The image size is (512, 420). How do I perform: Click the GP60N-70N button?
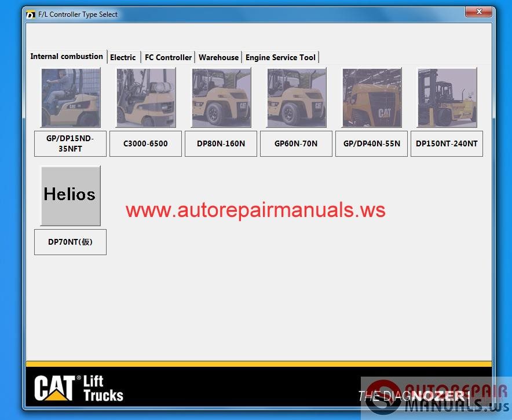point(296,144)
